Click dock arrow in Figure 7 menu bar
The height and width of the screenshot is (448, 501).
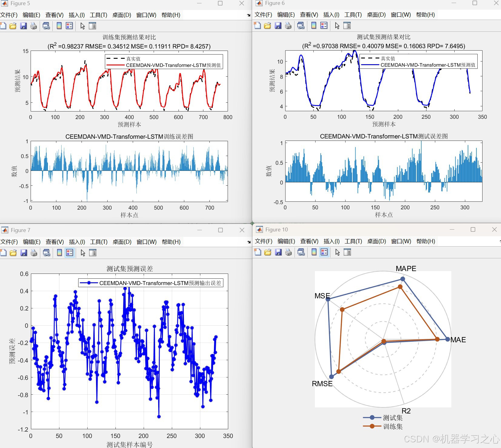pyautogui.click(x=249, y=242)
